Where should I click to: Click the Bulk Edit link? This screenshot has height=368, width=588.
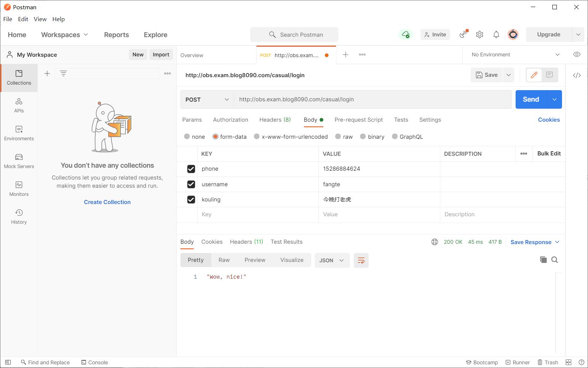pyautogui.click(x=549, y=154)
